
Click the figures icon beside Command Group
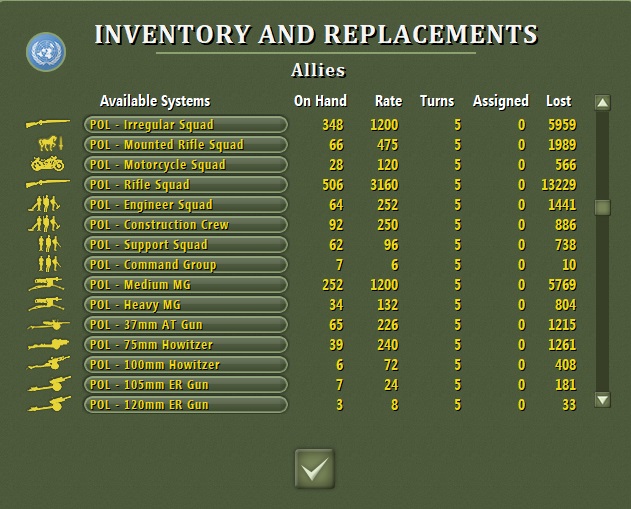click(x=49, y=264)
